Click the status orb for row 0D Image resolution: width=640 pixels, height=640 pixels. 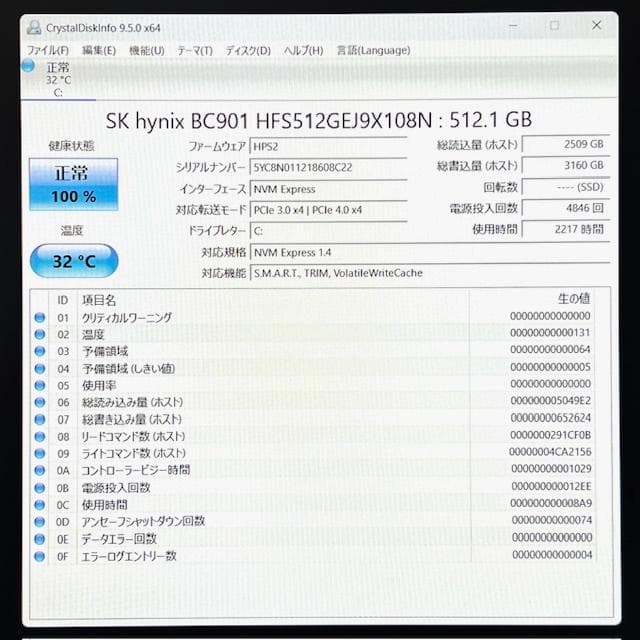click(40, 522)
